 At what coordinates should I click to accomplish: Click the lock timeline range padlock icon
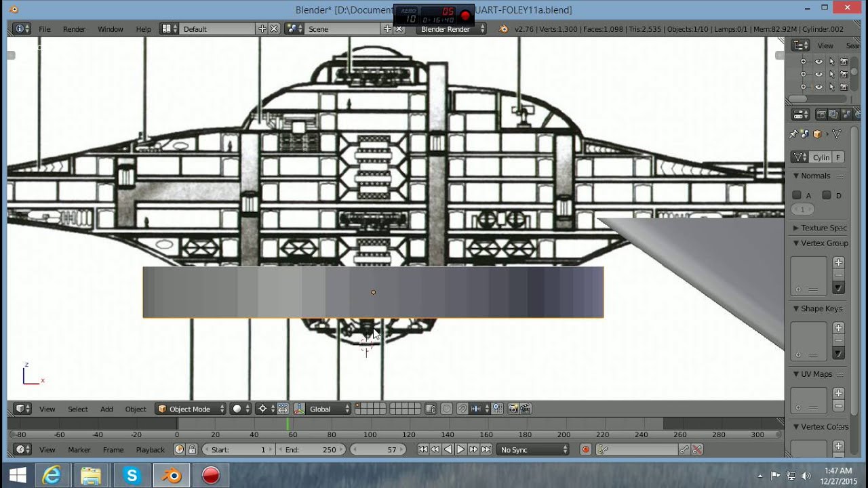coord(192,449)
